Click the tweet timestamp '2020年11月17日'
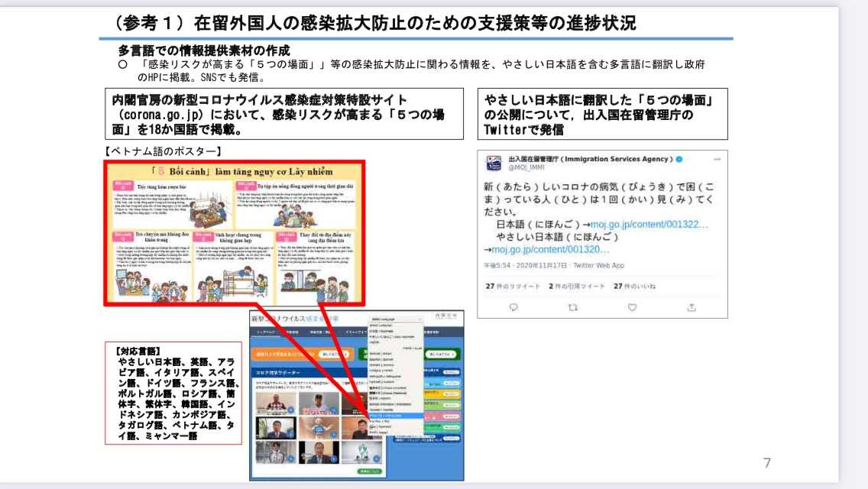The width and height of the screenshot is (868, 489). pyautogui.click(x=539, y=266)
